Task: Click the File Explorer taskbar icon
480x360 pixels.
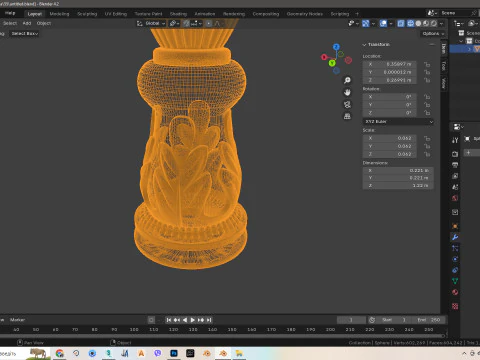Action: coord(239,353)
